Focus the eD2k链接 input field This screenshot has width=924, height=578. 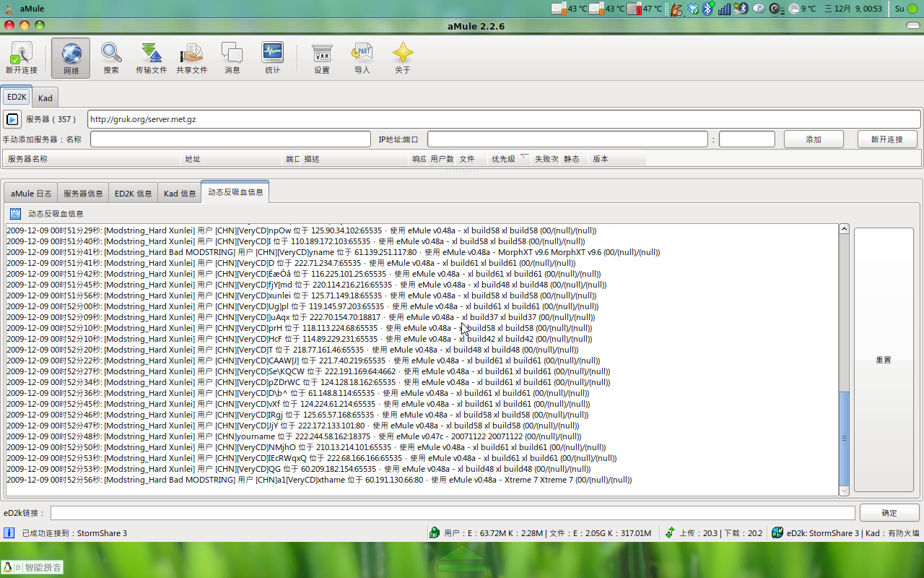[453, 513]
